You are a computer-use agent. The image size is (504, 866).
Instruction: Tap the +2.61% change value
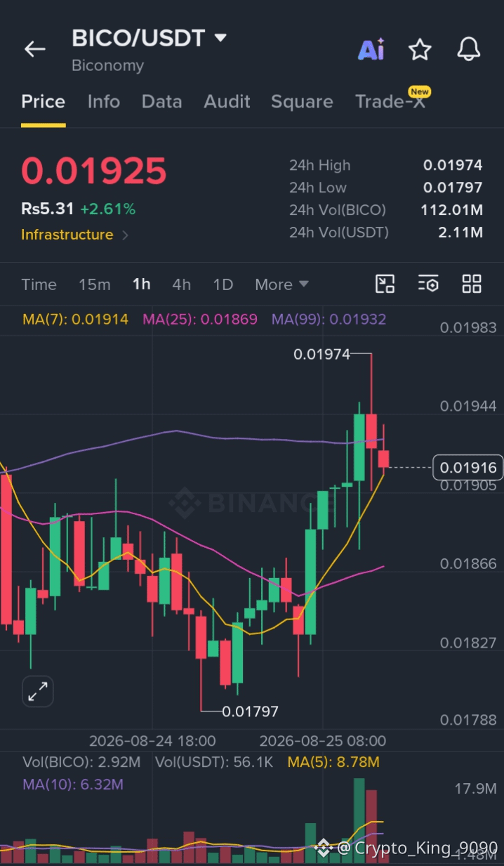click(107, 209)
